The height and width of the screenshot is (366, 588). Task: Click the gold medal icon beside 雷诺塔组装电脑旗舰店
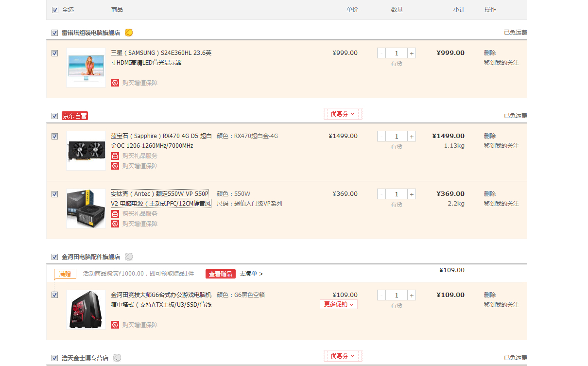coord(129,33)
